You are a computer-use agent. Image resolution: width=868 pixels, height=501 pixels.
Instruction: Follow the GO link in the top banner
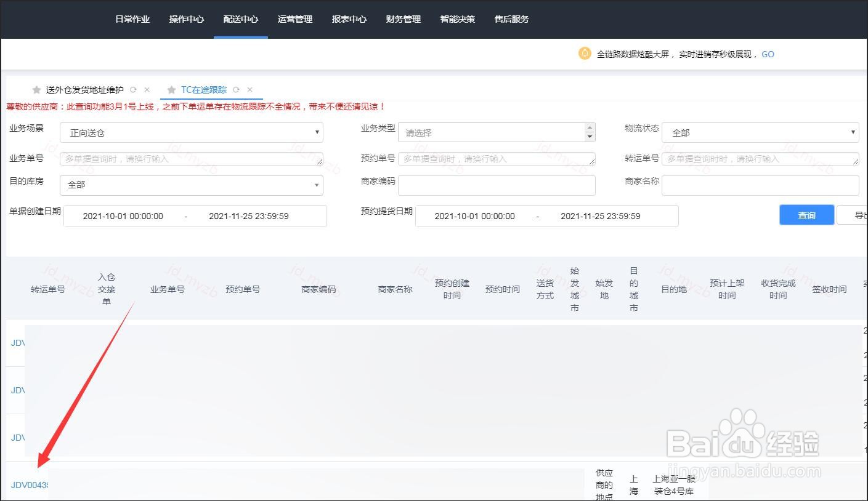[x=767, y=54]
